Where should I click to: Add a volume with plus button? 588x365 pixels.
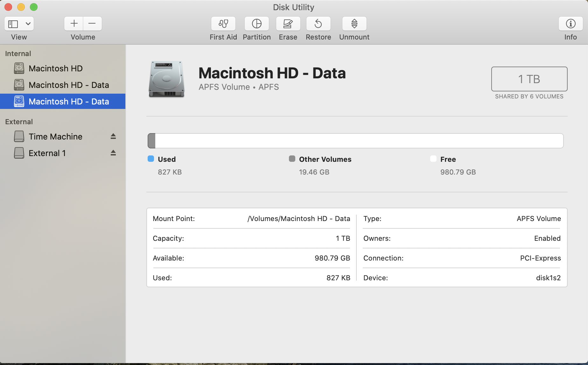(x=74, y=24)
